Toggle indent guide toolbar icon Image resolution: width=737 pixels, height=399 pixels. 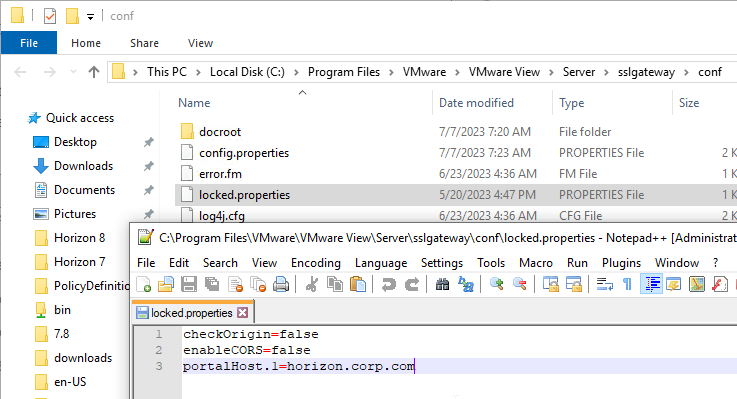pos(651,285)
